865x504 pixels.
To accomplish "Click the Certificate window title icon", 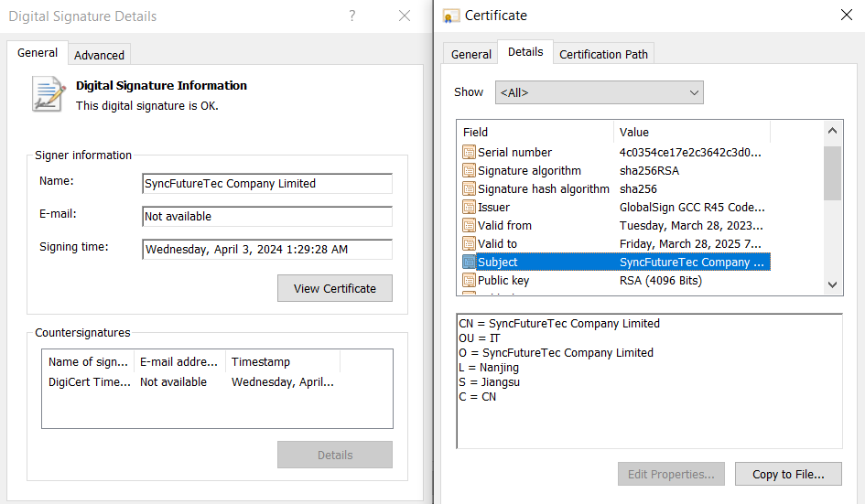I will (x=451, y=16).
